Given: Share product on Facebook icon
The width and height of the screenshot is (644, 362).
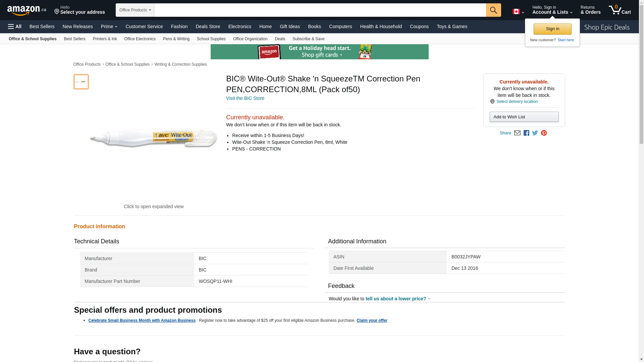Looking at the screenshot, I should (526, 133).
